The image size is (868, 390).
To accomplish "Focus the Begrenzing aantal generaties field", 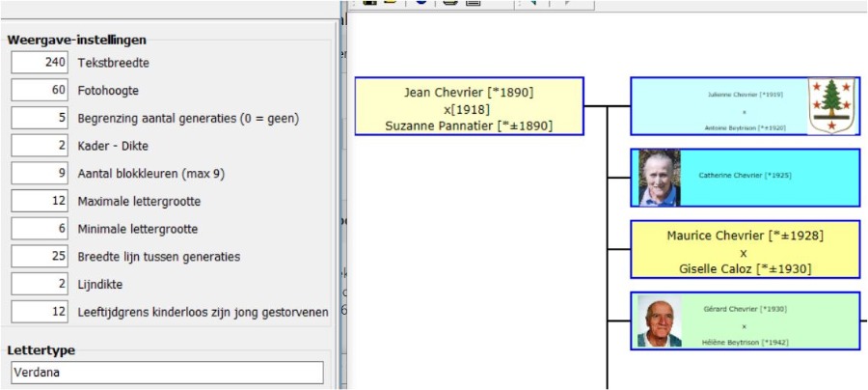I will click(x=40, y=119).
